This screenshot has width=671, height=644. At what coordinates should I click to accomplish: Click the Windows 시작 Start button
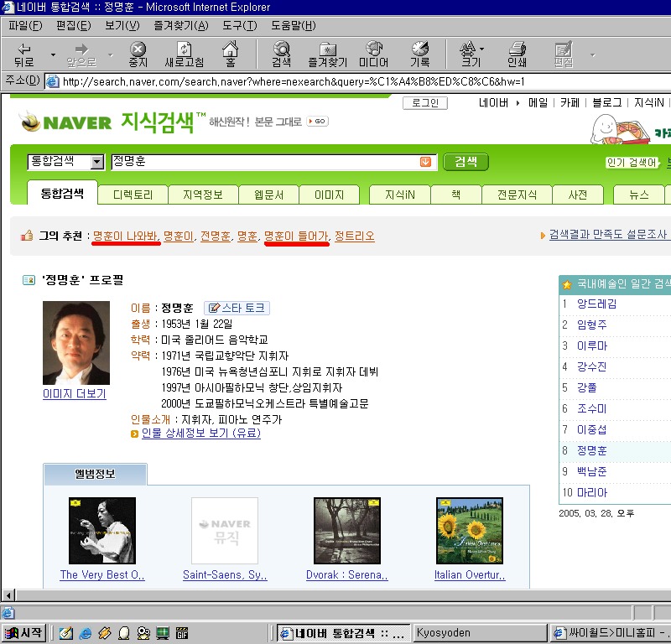23,633
